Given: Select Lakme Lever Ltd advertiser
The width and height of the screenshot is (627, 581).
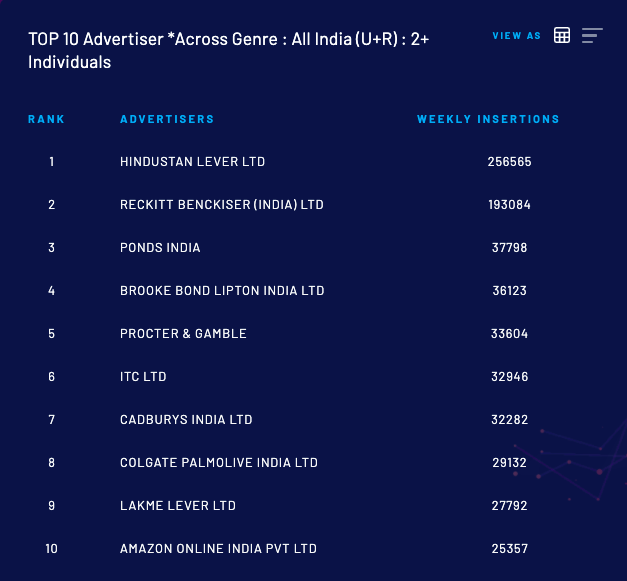Looking at the screenshot, I should point(178,506).
